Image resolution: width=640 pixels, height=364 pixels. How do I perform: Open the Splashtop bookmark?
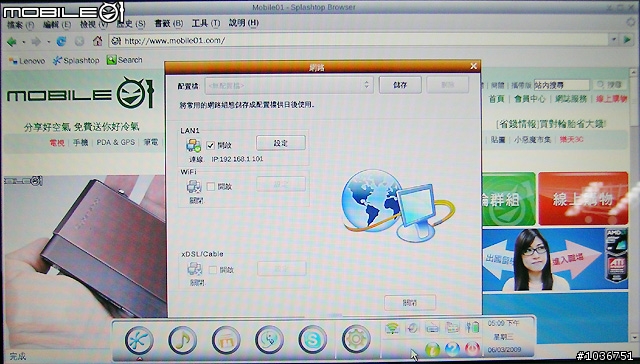(76, 61)
